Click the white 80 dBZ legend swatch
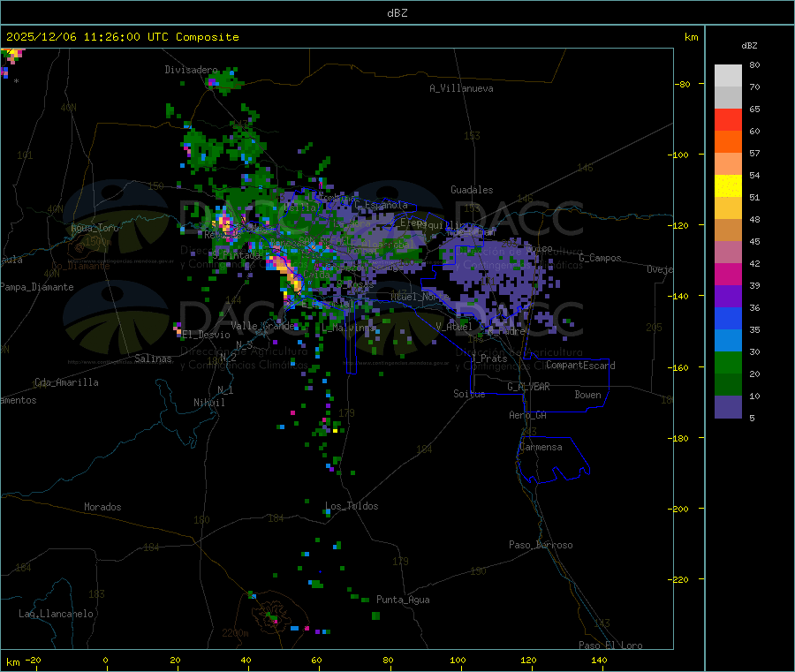The height and width of the screenshot is (672, 795). pyautogui.click(x=728, y=76)
